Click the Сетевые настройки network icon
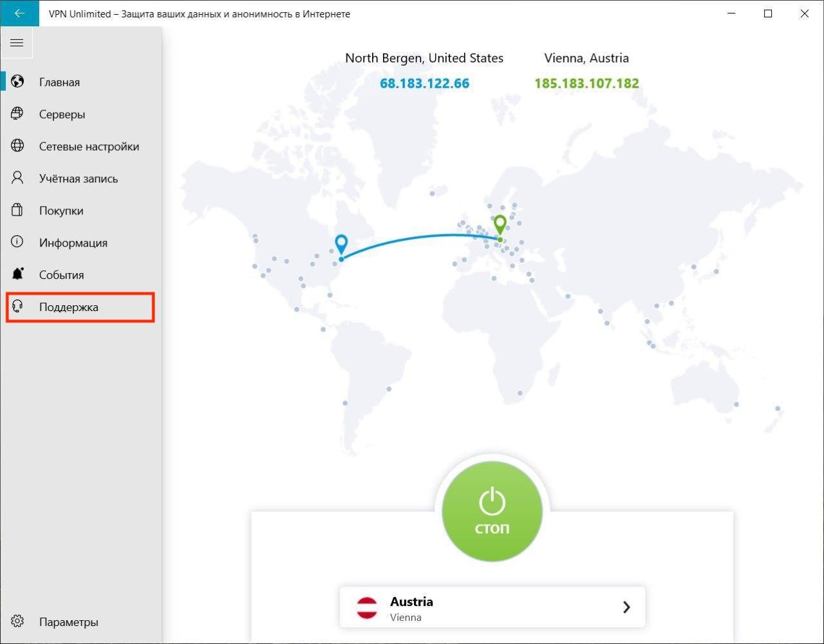 [17, 146]
